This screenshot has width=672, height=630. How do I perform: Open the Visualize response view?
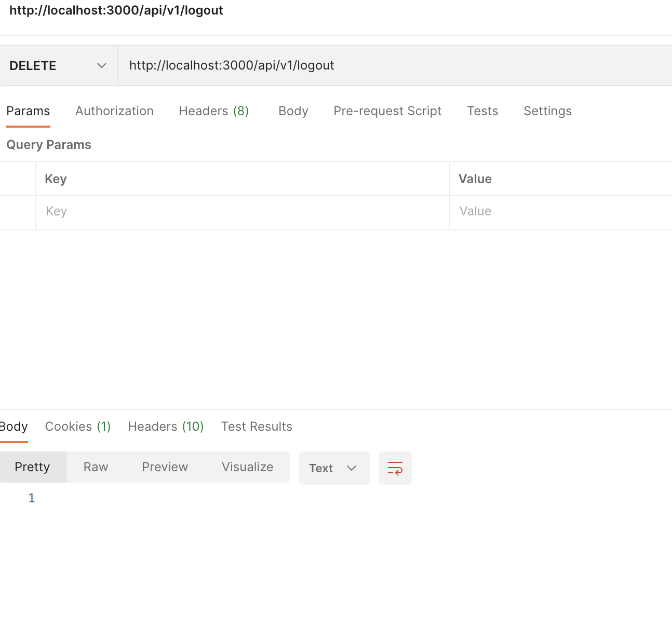coord(247,467)
